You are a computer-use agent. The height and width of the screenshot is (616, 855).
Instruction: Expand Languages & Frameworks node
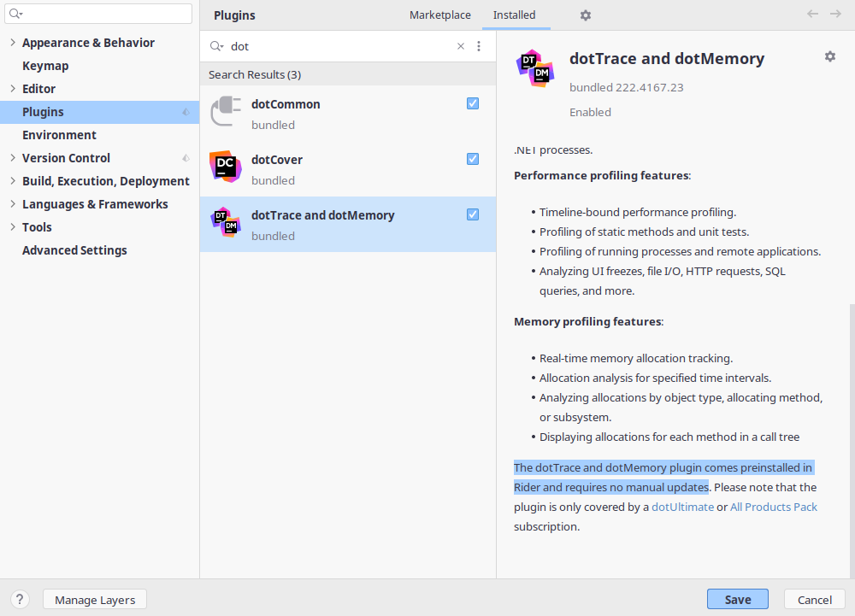coord(13,204)
